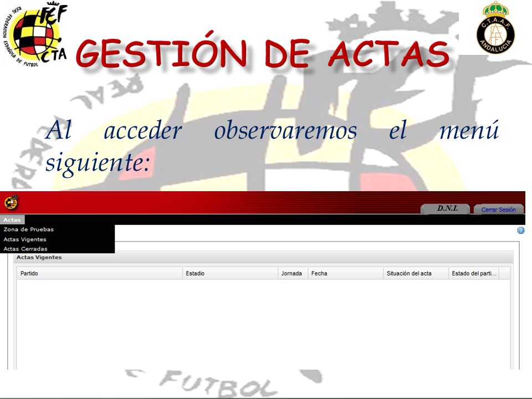This screenshot has width=532, height=399.
Task: Sort by Situación del acta column
Action: (x=416, y=273)
